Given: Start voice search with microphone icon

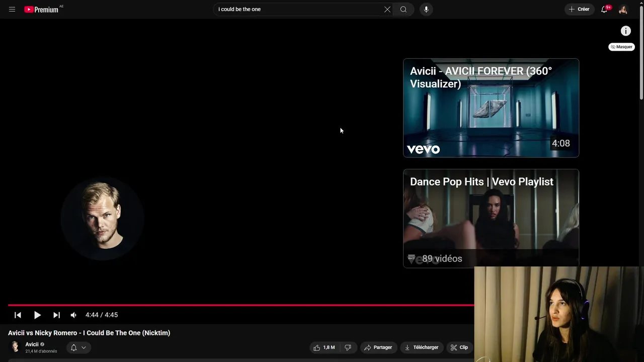Looking at the screenshot, I should coord(426,9).
